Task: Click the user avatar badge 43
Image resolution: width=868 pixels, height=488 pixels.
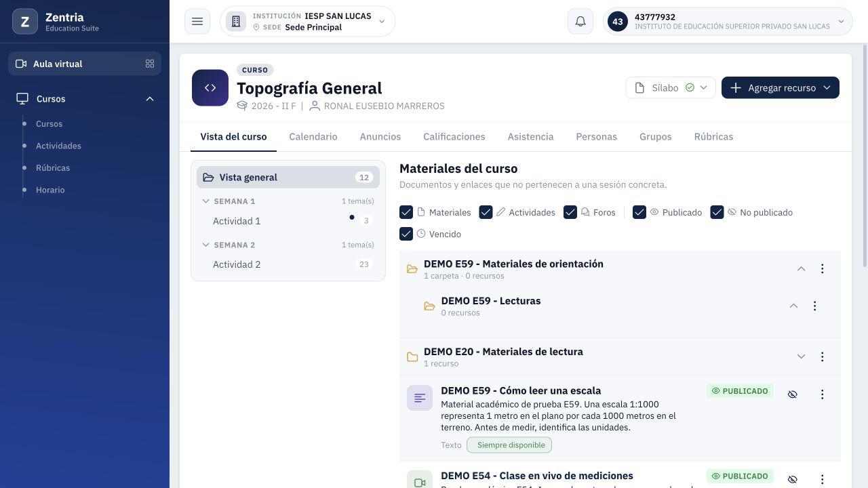Action: (618, 22)
